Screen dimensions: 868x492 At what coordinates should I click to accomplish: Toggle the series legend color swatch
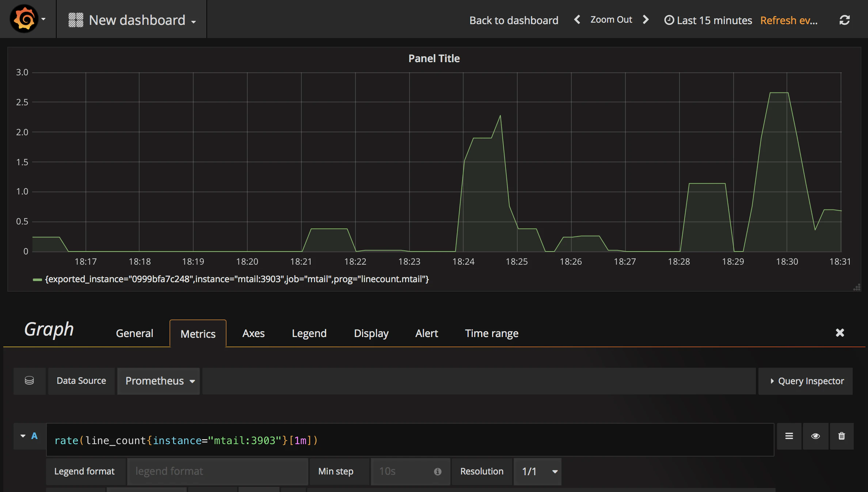coord(37,280)
